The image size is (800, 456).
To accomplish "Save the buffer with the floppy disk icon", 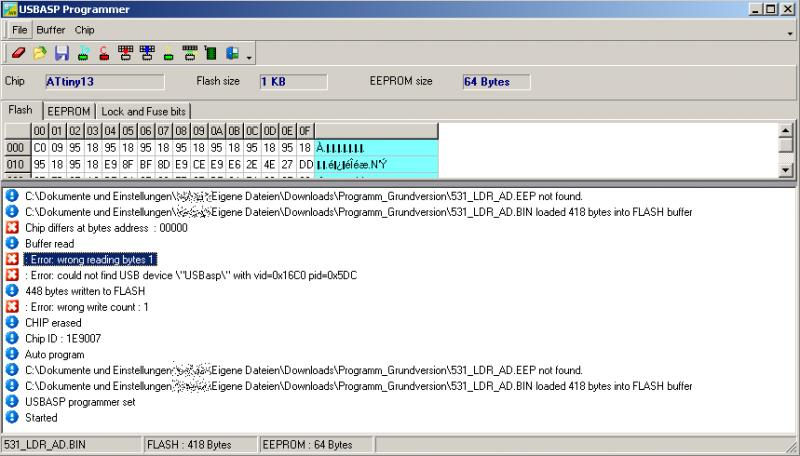I will click(62, 53).
